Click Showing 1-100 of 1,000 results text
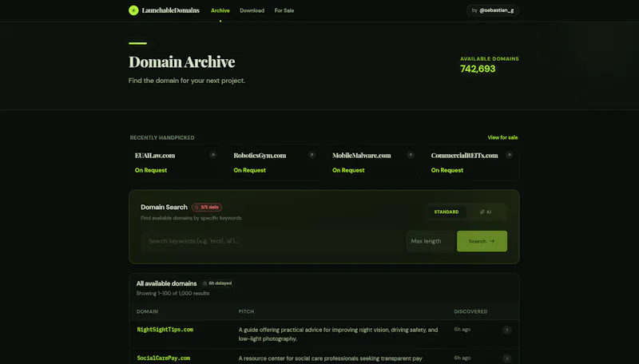The image size is (639, 364). click(173, 293)
